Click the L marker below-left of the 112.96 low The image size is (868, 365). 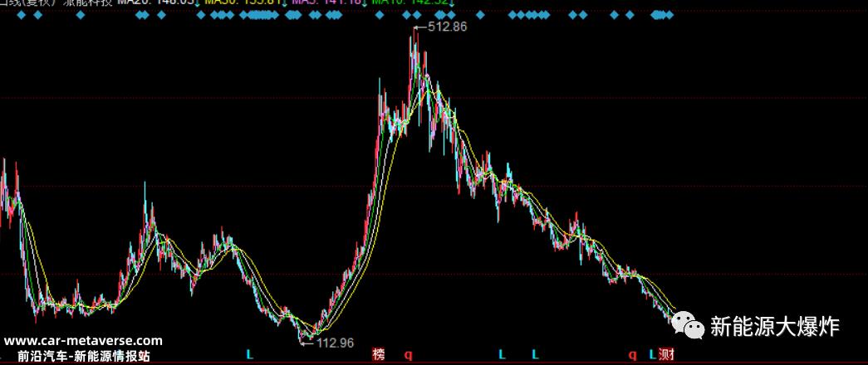(x=250, y=354)
